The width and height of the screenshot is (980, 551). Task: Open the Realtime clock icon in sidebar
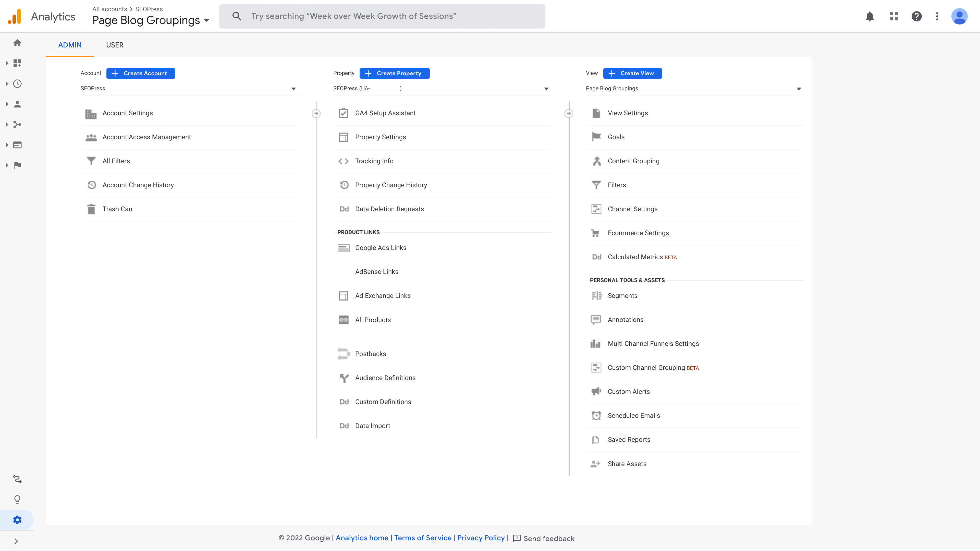17,84
